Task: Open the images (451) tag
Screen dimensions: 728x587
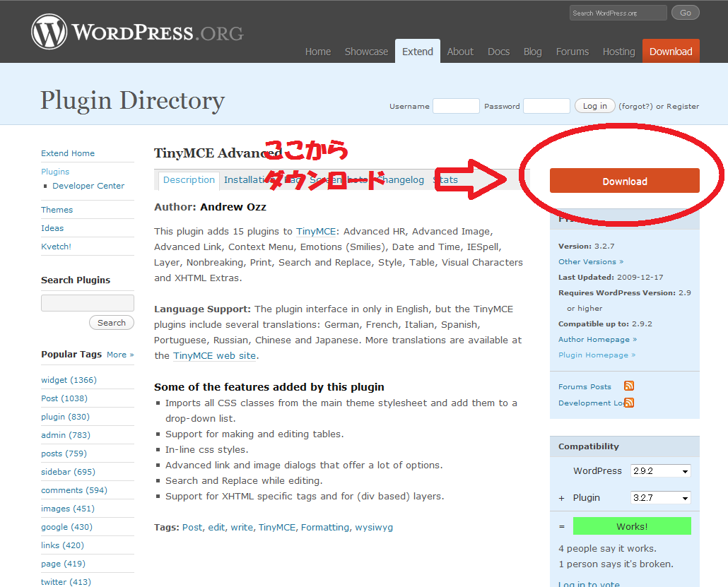Action: (x=68, y=509)
